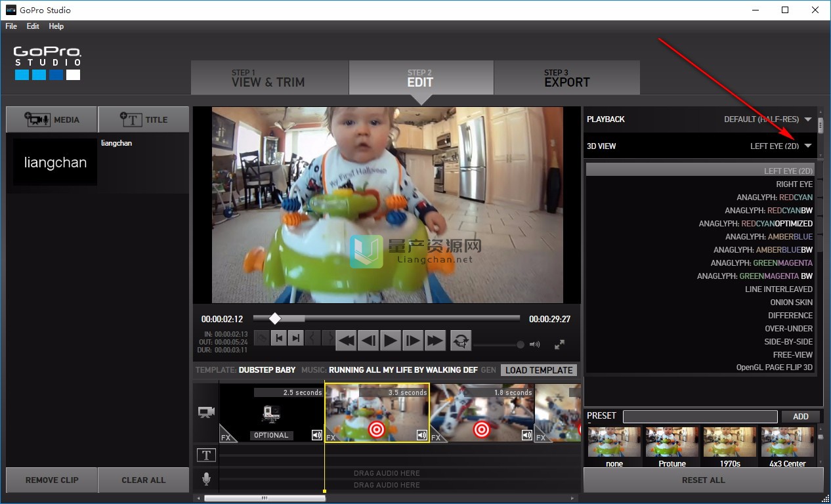Apply the 4x3 Center preset thumbnail
831x504 pixels.
click(788, 442)
